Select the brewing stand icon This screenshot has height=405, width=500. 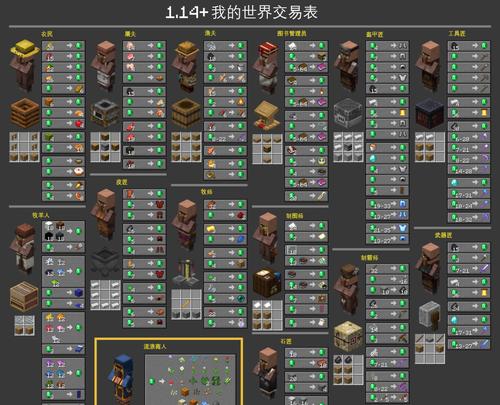[x=187, y=272]
